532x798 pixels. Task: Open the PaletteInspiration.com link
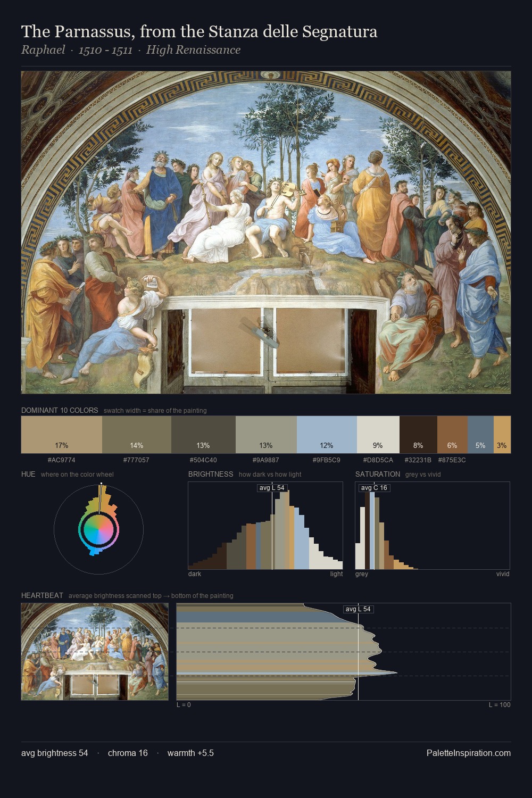469,753
